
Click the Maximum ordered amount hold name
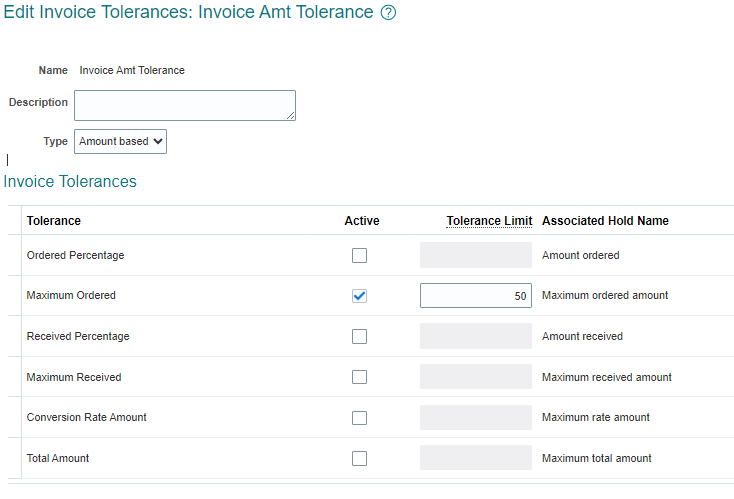(x=605, y=295)
